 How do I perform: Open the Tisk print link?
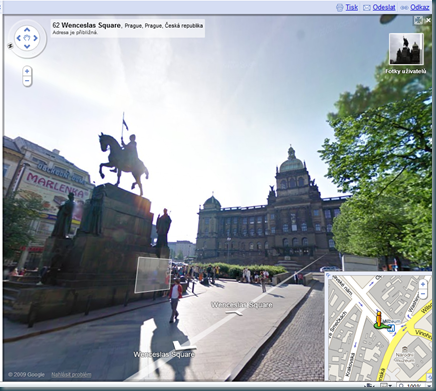pos(351,7)
